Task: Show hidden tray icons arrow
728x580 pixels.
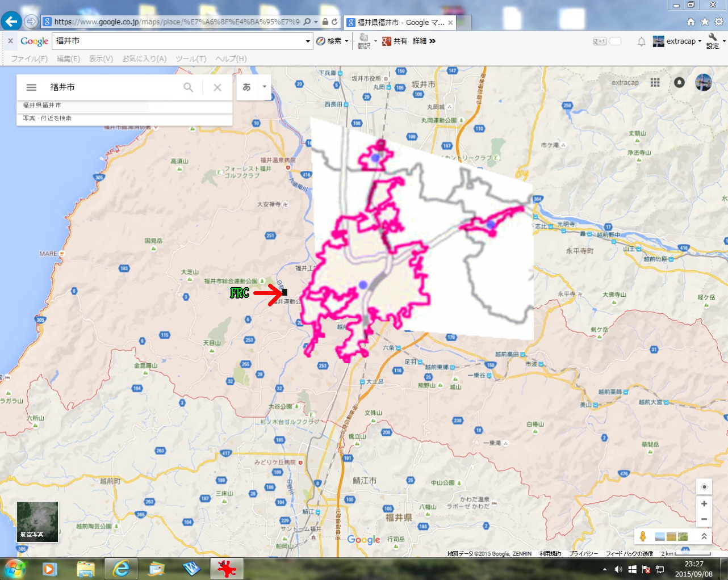Action: [604, 569]
